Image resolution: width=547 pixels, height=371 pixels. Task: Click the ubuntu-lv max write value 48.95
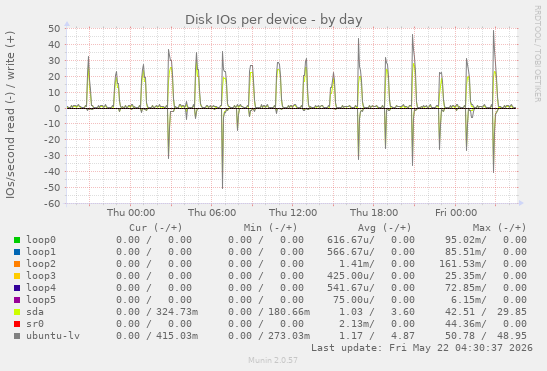[512, 336]
